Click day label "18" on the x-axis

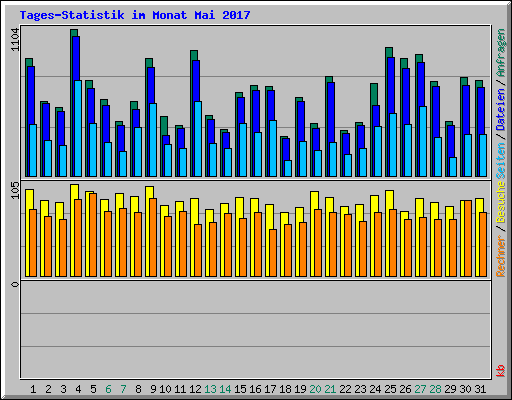[285, 389]
